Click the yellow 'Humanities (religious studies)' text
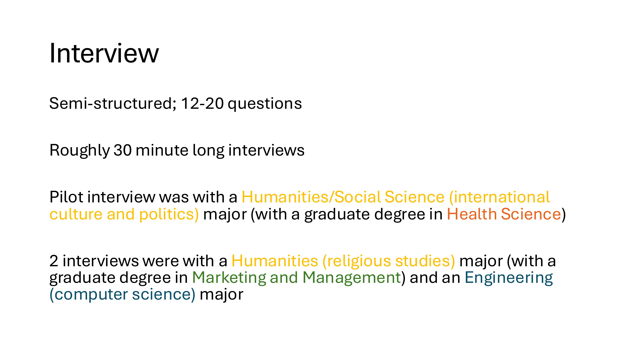The image size is (644, 362). pos(343,261)
